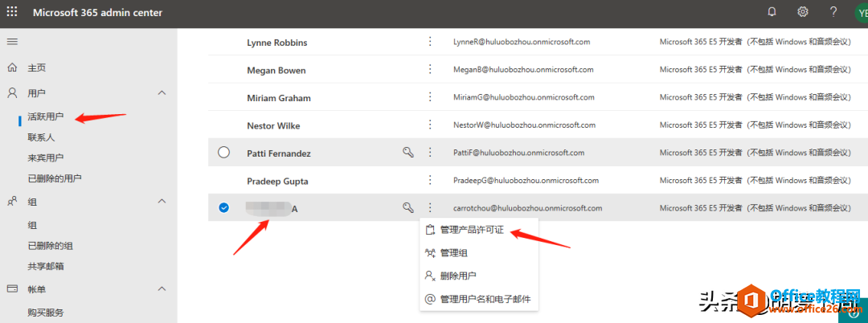Click email MeganB@huluobozhou.onmicrosoft.com

[x=523, y=70]
